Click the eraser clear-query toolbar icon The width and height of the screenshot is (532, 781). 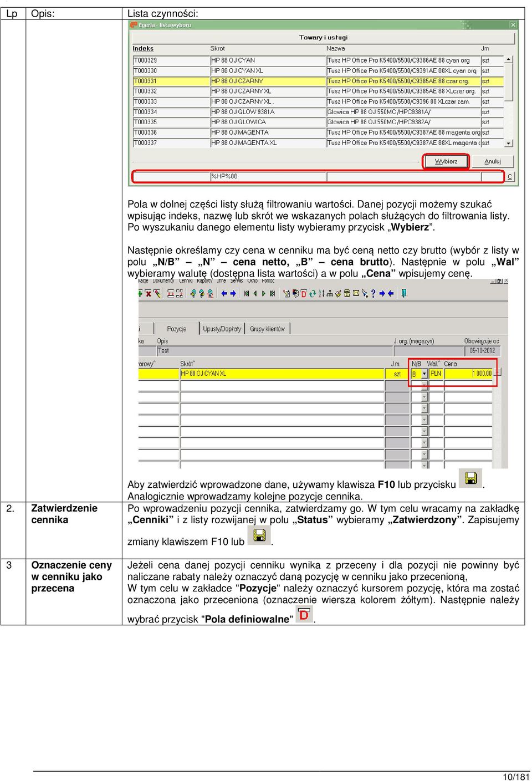point(157,294)
